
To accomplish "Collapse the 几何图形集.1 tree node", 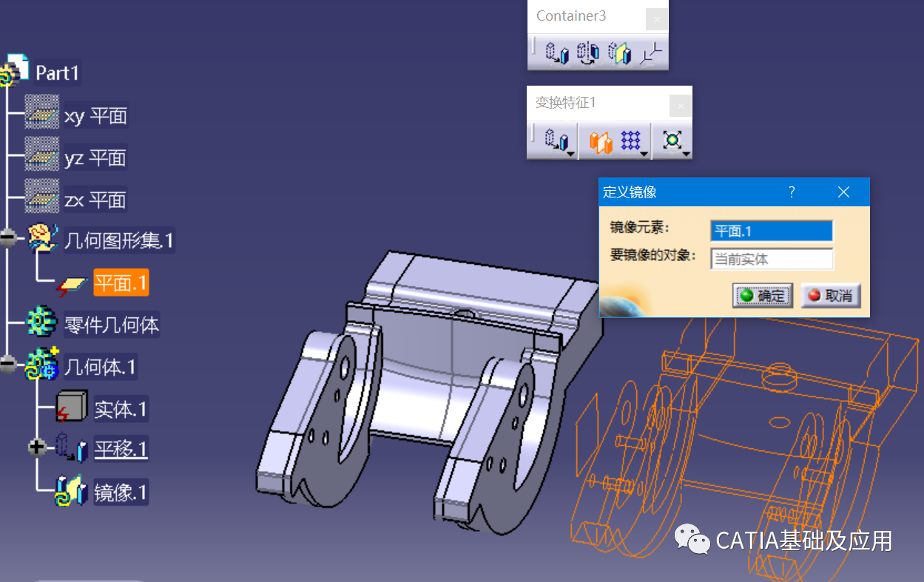I will pos(8,238).
